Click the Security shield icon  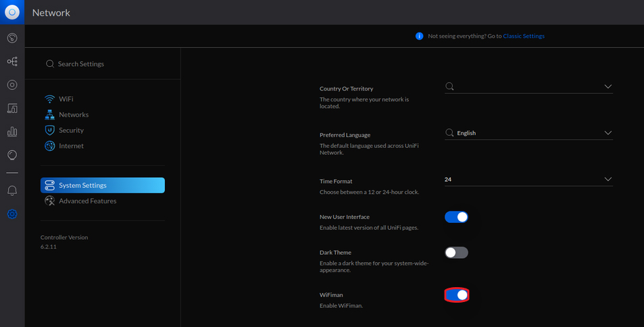(x=50, y=130)
